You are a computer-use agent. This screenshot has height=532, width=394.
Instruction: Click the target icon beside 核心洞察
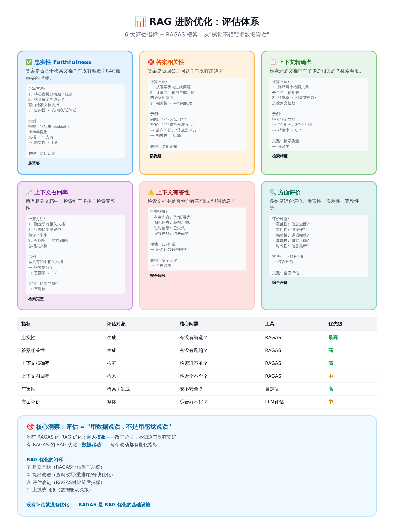(x=30, y=427)
